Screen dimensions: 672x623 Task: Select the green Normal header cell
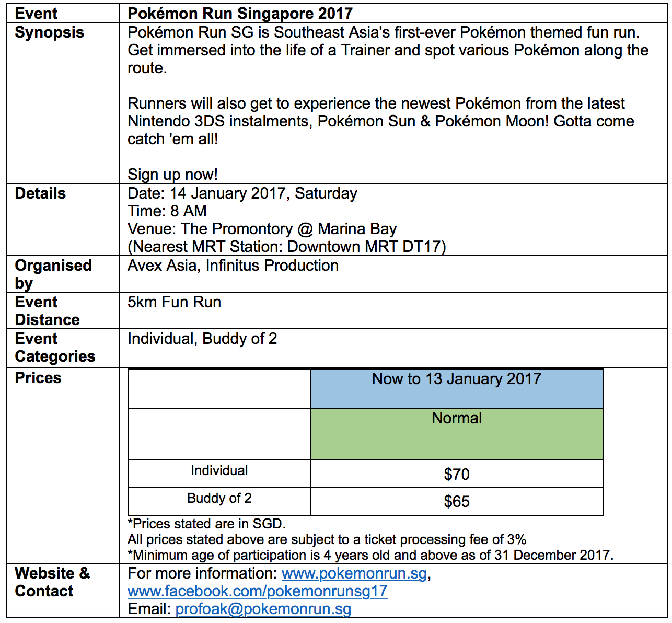click(x=456, y=433)
